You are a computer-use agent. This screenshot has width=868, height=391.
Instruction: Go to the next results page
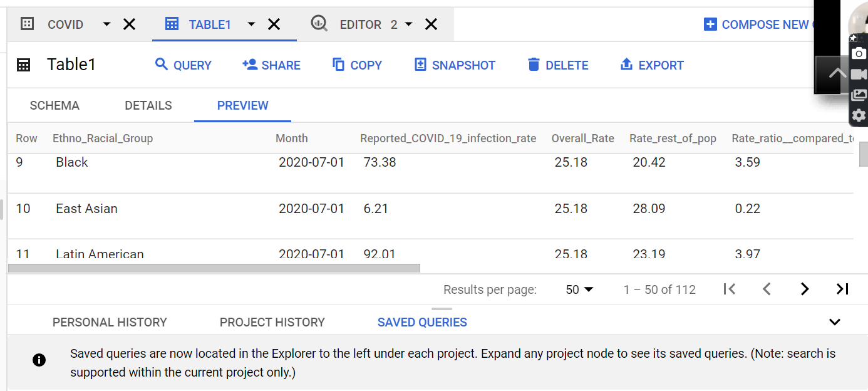(805, 289)
